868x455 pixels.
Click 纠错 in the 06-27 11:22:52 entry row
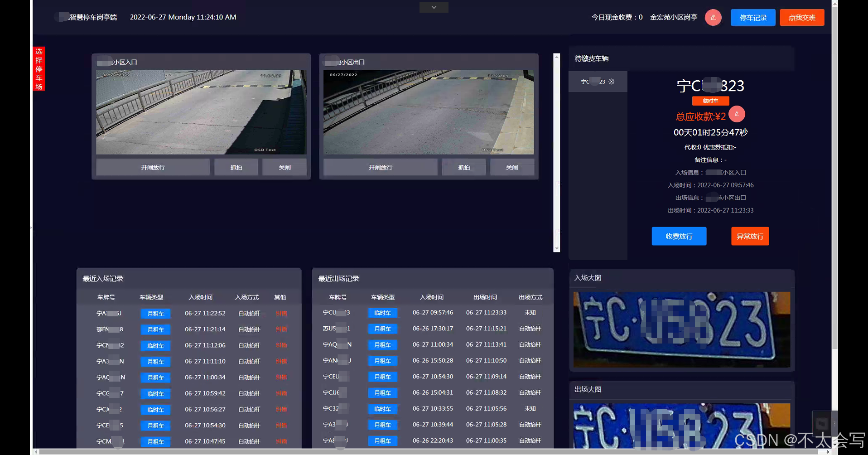point(281,313)
